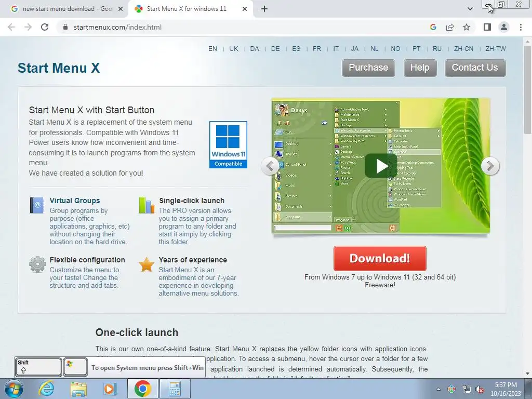The height and width of the screenshot is (399, 532).
Task: Play the demo video in the slideshow
Action: pos(381,166)
